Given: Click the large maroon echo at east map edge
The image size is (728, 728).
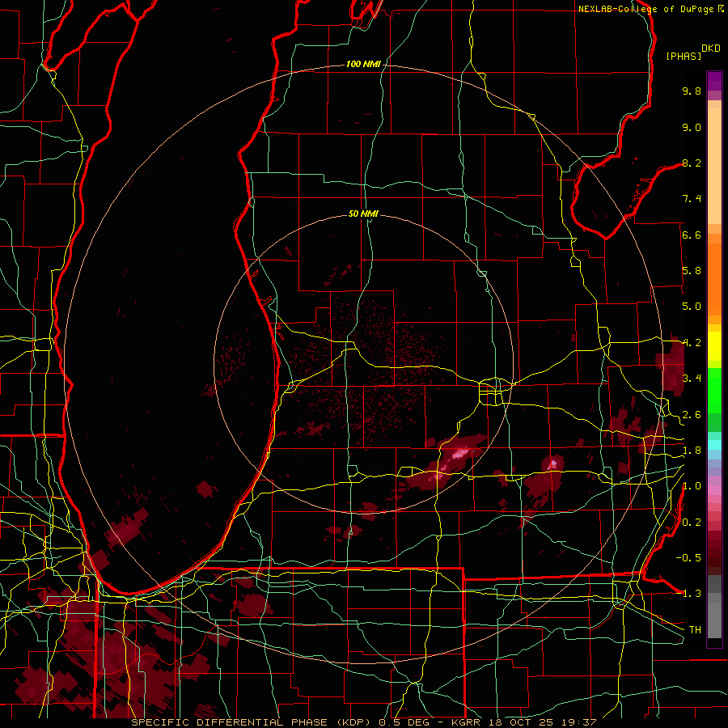Looking at the screenshot, I should (671, 365).
